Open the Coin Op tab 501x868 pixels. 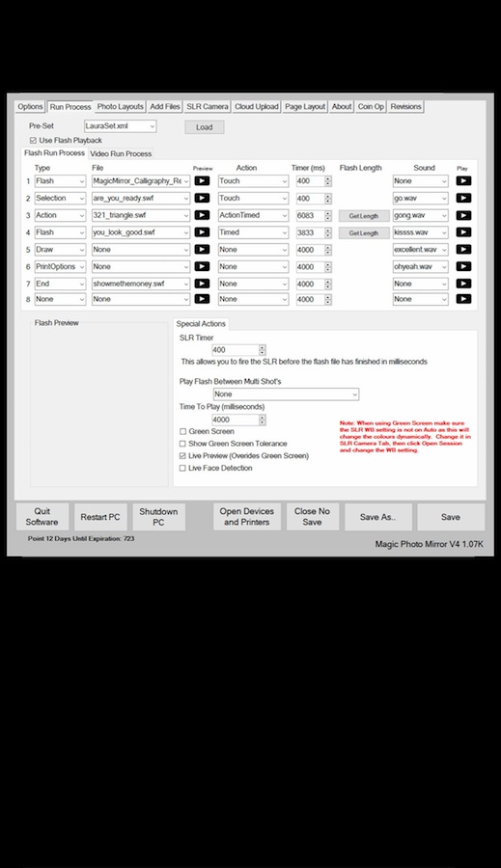point(371,107)
